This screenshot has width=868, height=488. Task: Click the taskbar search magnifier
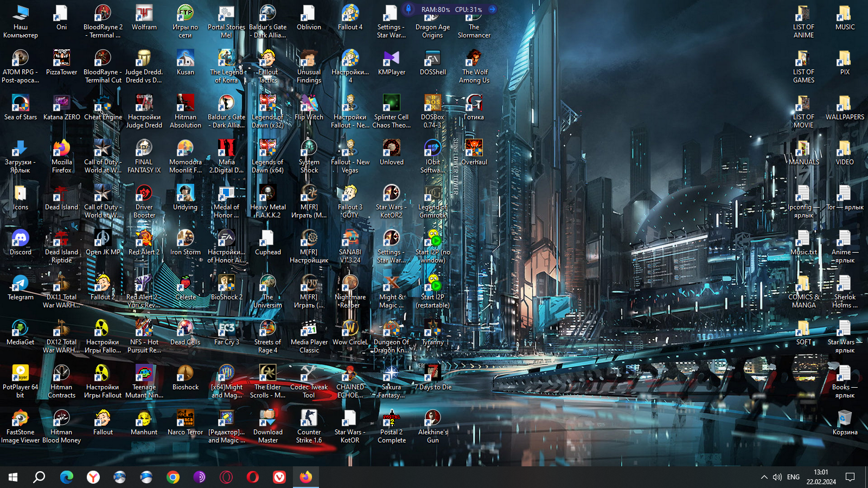[39, 477]
